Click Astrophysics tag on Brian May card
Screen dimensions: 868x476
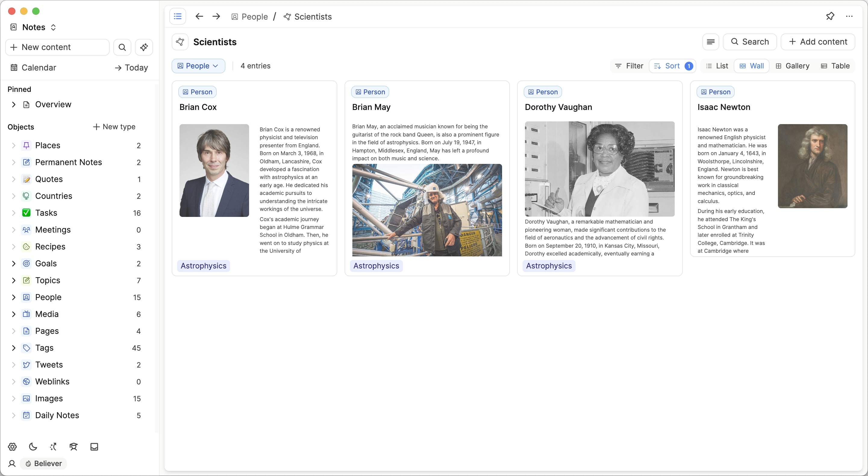(x=376, y=266)
